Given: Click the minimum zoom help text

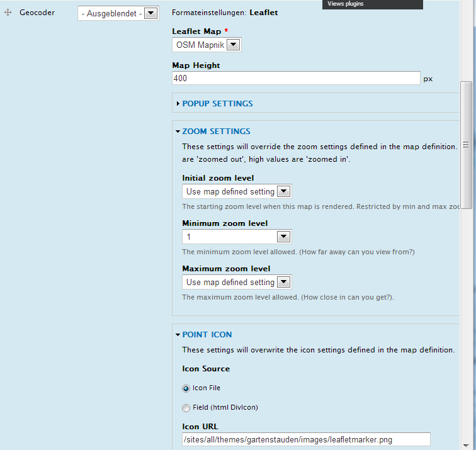Looking at the screenshot, I should (x=298, y=252).
